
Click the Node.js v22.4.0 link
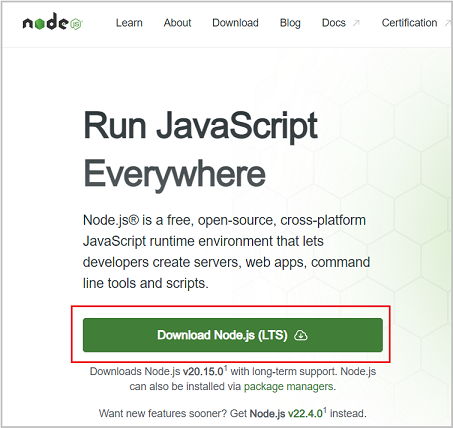(x=286, y=413)
